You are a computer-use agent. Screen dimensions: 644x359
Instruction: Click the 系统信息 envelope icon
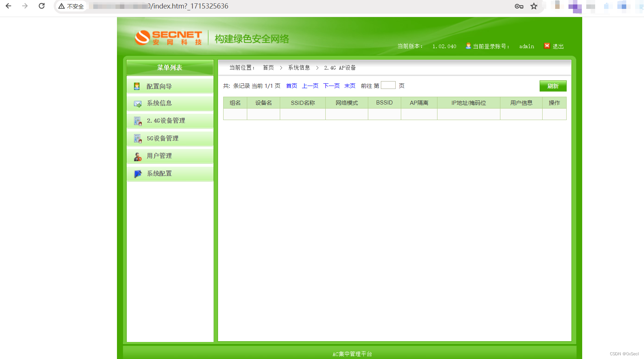point(138,104)
